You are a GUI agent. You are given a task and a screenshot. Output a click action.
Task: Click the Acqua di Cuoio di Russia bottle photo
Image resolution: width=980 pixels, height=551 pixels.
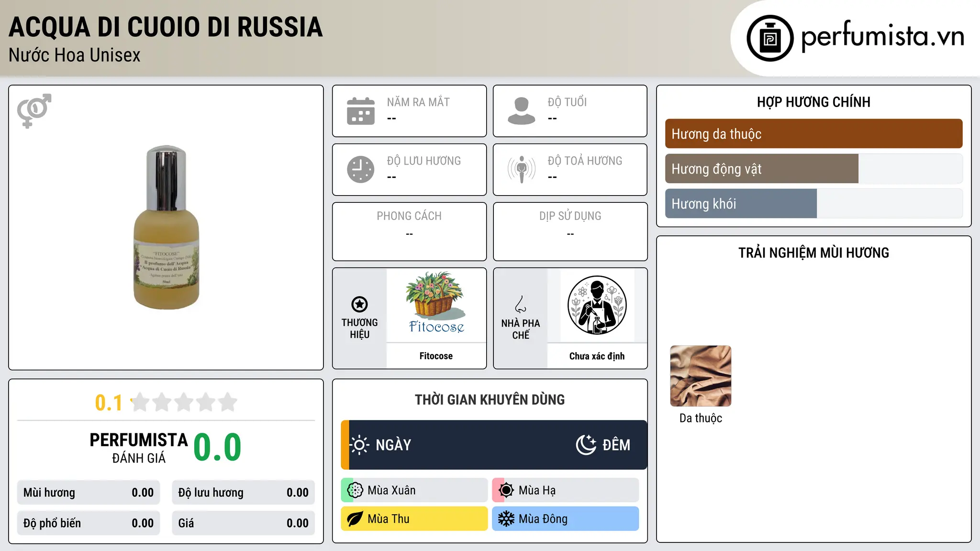166,228
